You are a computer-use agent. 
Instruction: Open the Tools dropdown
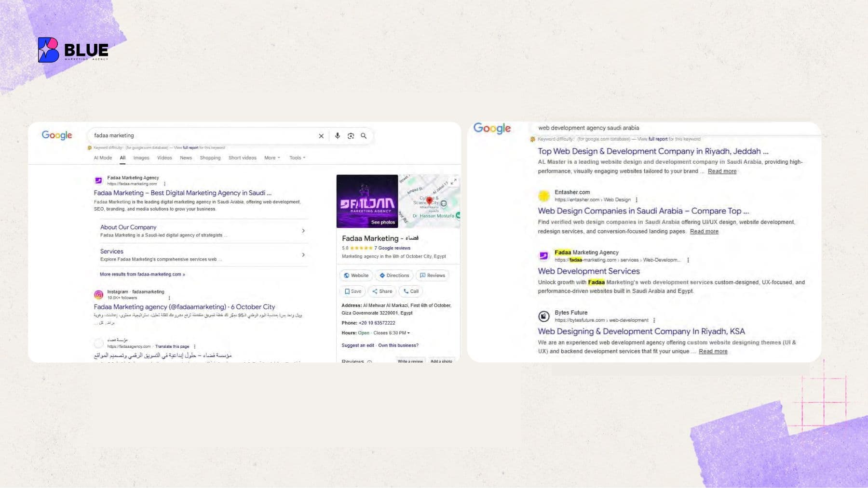click(297, 158)
